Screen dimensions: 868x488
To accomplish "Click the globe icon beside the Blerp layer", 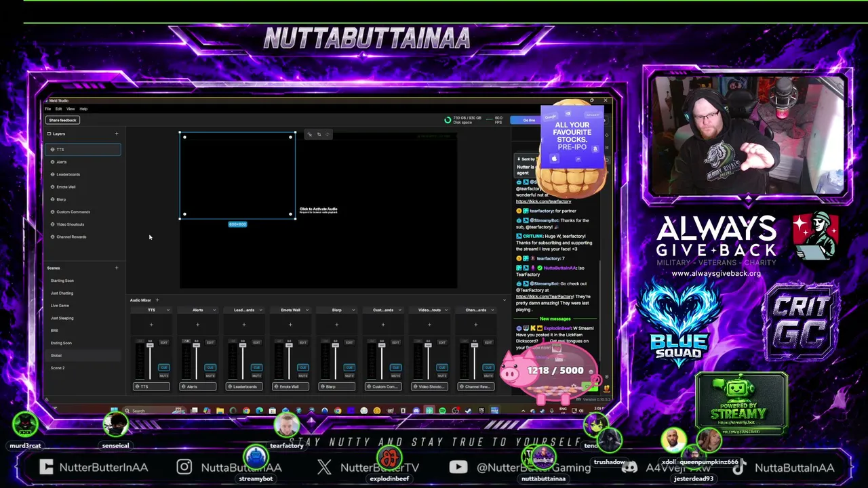I will tap(52, 199).
